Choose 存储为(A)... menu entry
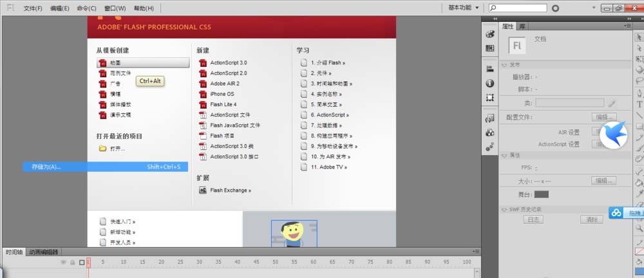 pyautogui.click(x=105, y=167)
